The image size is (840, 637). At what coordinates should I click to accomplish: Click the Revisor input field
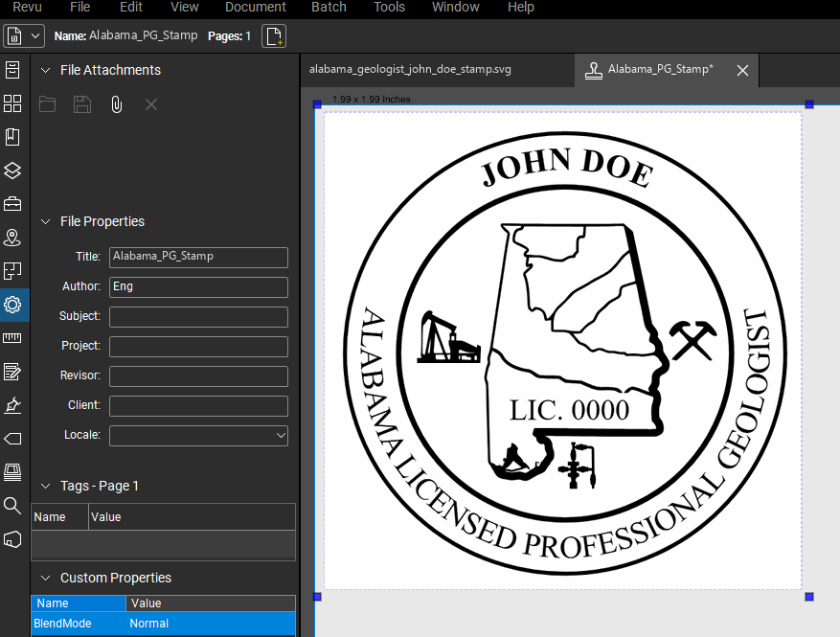[198, 375]
